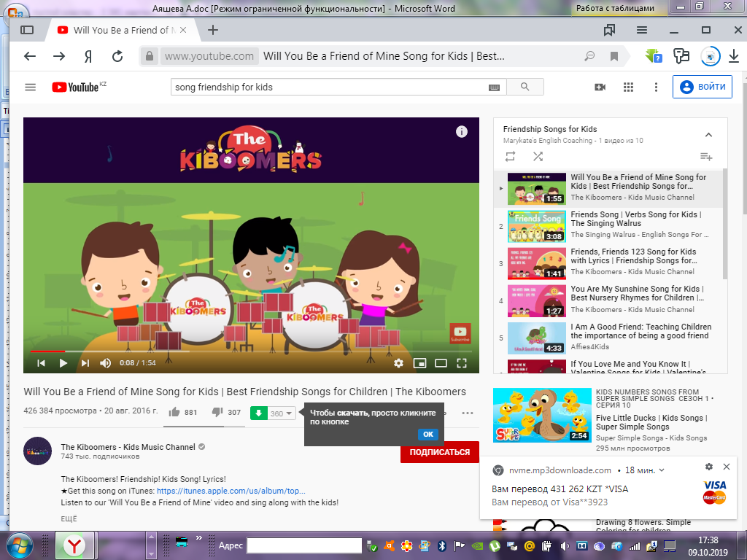Viewport: 747px width, 560px height.
Task: Skip to the next video in player
Action: [x=85, y=363]
